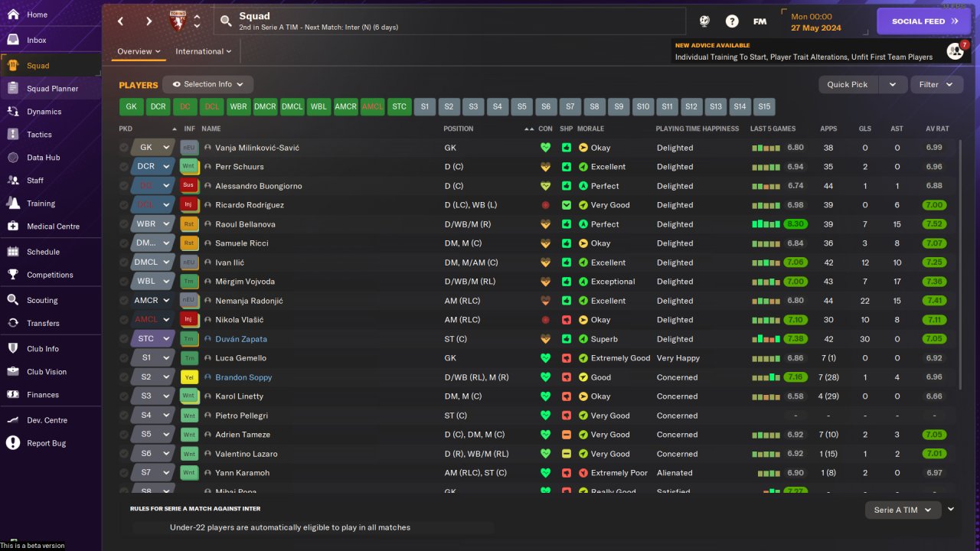This screenshot has height=551, width=980.
Task: Click the Tactics icon in sidebar
Action: point(12,135)
